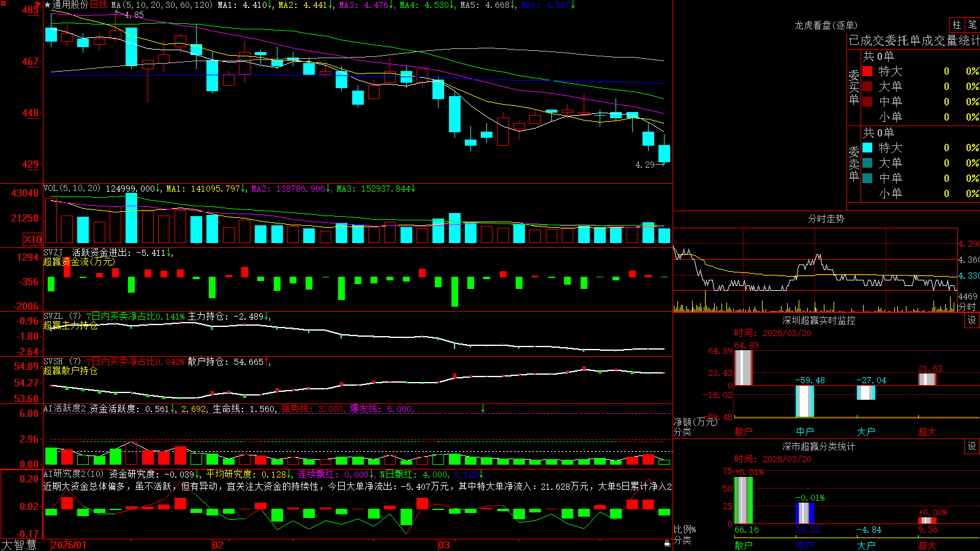Click the 平均研究度: 0.128 value

[x=246, y=474]
